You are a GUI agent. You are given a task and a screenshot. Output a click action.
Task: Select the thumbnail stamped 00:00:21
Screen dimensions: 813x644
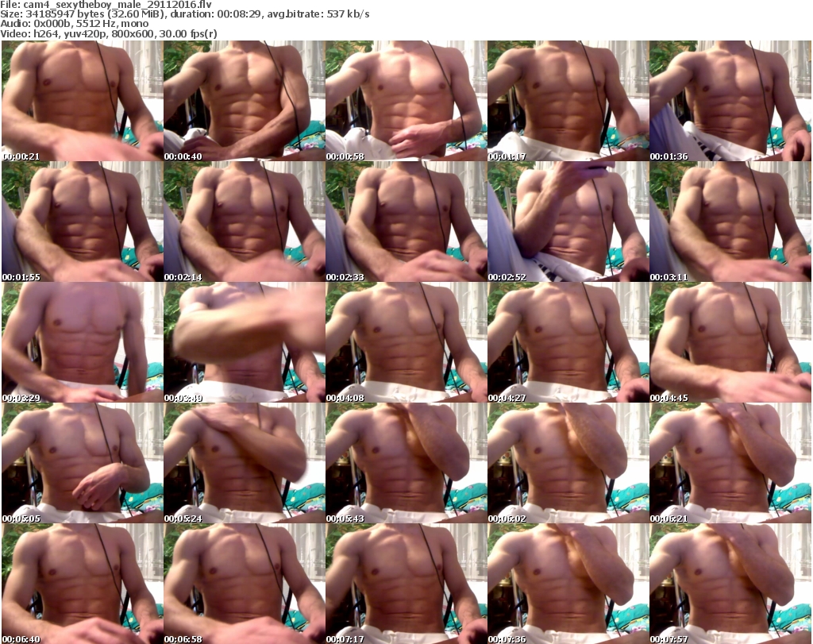[x=83, y=101]
